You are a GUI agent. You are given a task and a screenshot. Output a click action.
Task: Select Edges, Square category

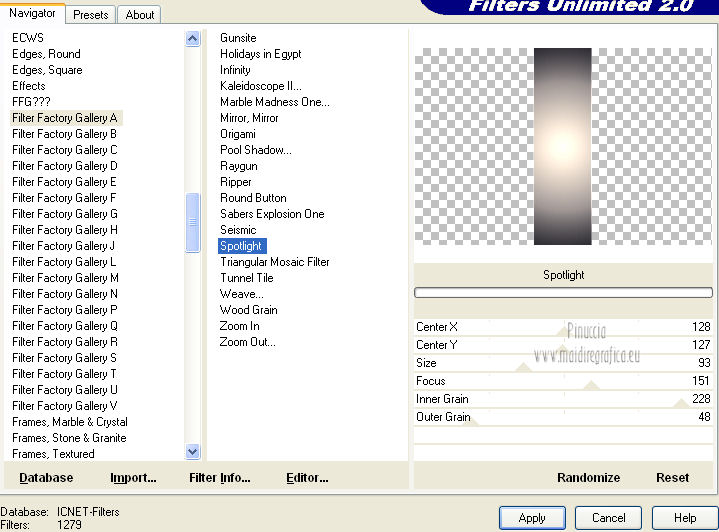tap(47, 70)
